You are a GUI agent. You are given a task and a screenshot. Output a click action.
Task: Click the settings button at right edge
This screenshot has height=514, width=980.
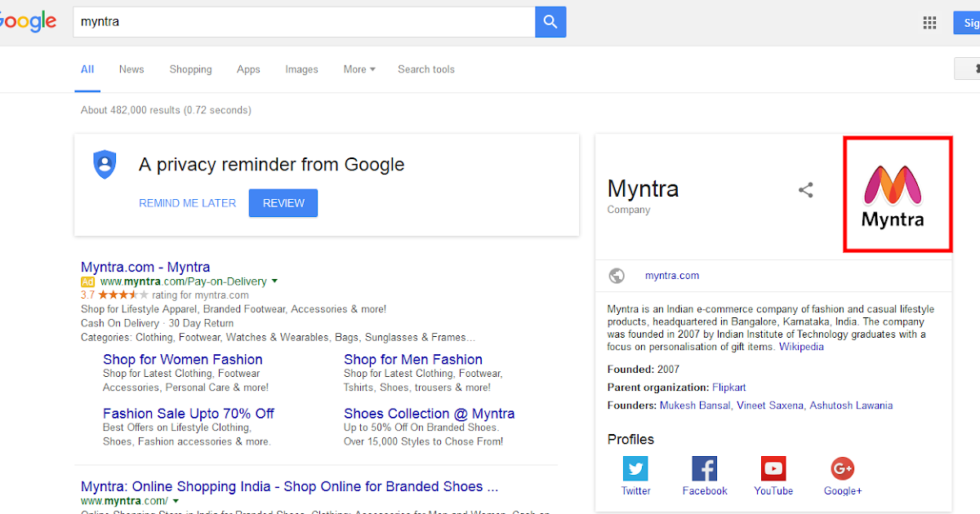coord(969,69)
